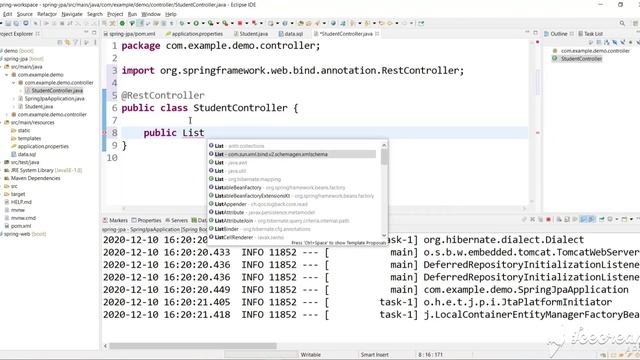Select the Outline view tab
This screenshot has height=360, width=640.
click(558, 34)
